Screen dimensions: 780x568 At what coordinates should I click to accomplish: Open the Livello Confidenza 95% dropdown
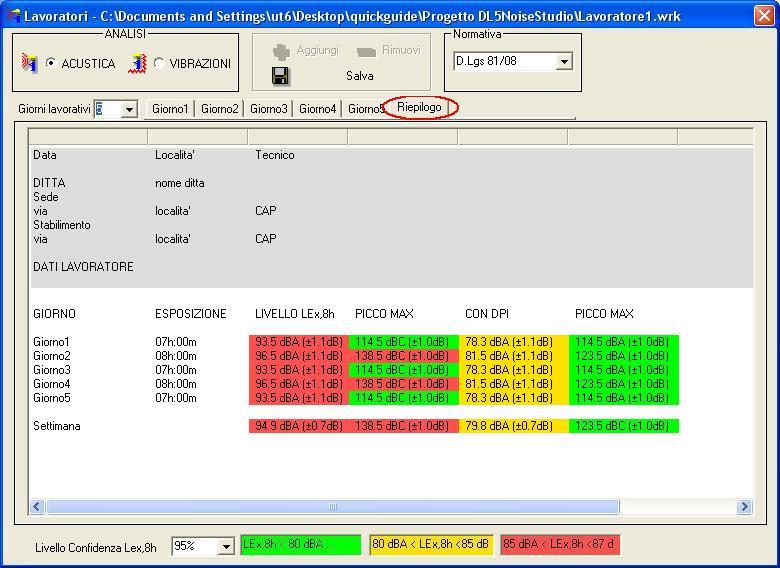pos(226,546)
